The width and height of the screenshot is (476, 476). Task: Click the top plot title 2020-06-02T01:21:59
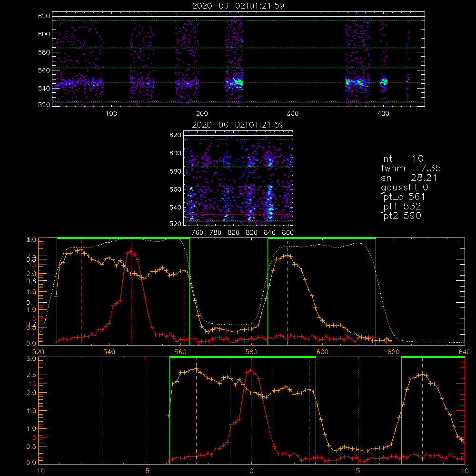[238, 6]
